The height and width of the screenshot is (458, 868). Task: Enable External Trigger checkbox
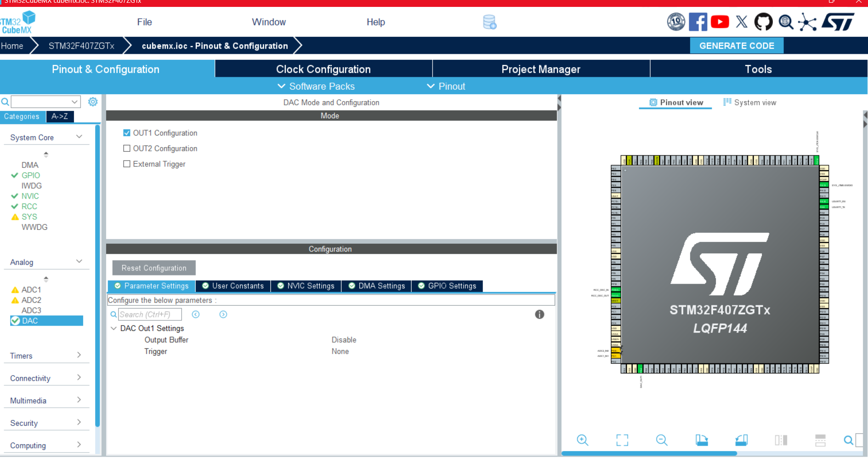[127, 164]
